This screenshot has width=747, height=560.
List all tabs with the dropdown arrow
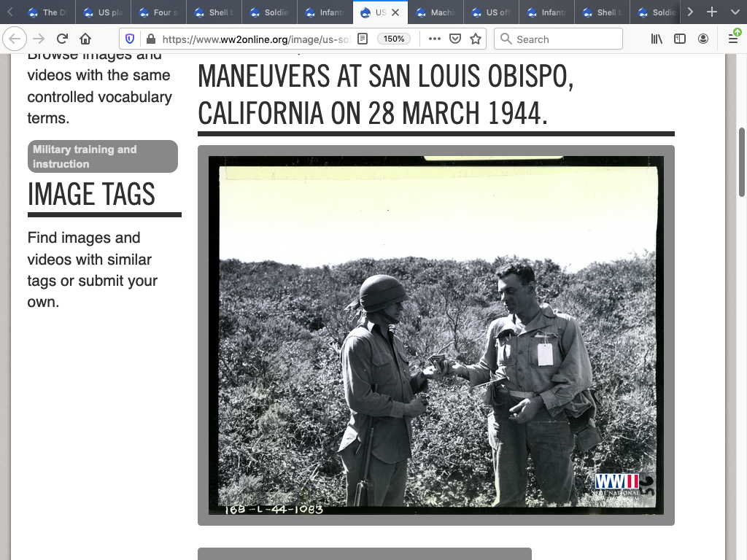click(x=735, y=12)
